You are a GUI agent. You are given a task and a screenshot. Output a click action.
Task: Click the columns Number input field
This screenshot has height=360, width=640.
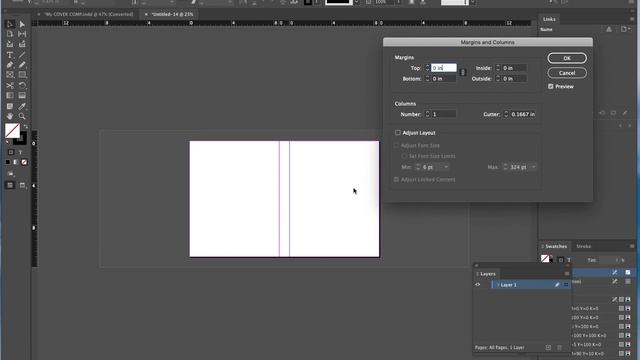444,114
